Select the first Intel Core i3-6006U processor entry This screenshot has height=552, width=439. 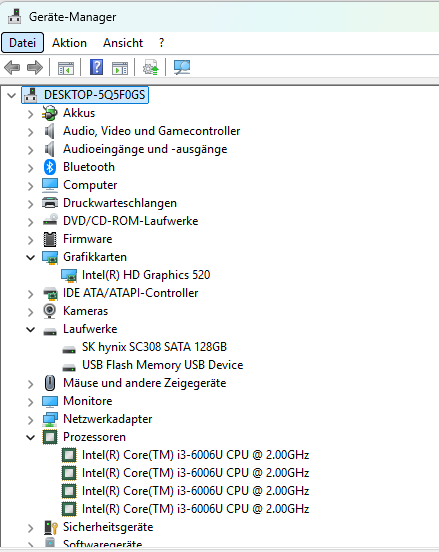tap(195, 455)
